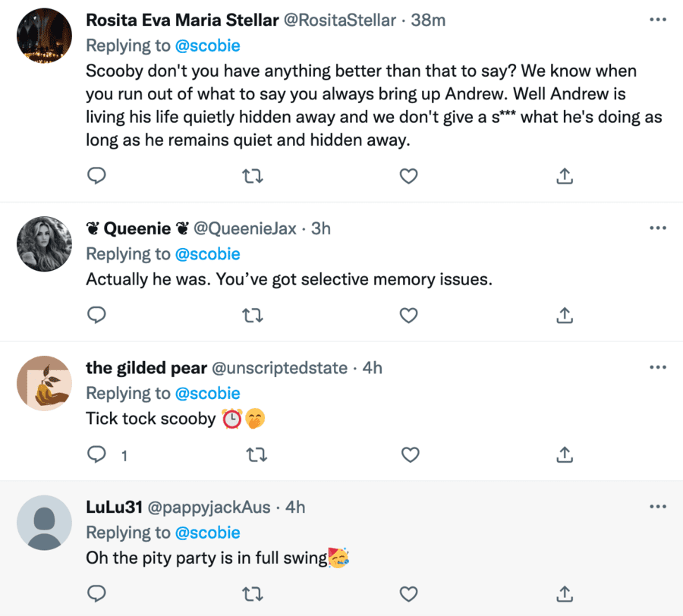The width and height of the screenshot is (683, 616).
Task: Share Rosita Stellar's tweet
Action: [564, 176]
